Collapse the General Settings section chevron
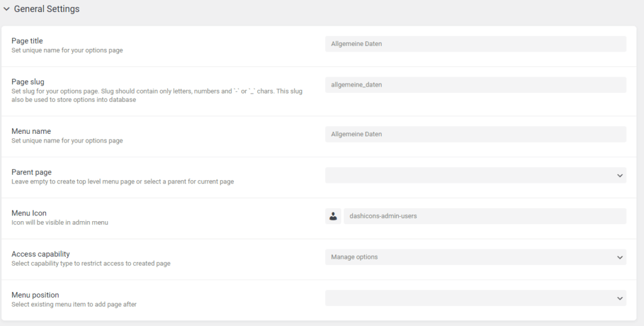The width and height of the screenshot is (644, 326). pos(6,9)
